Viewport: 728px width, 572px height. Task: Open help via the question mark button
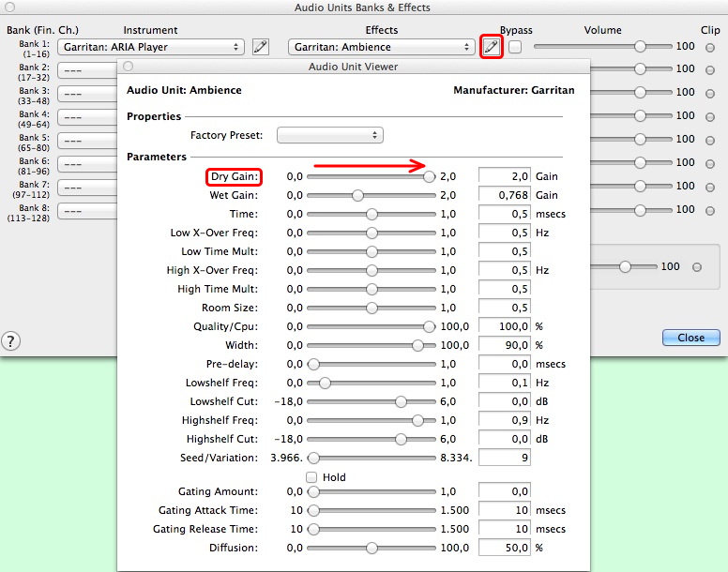(11, 340)
